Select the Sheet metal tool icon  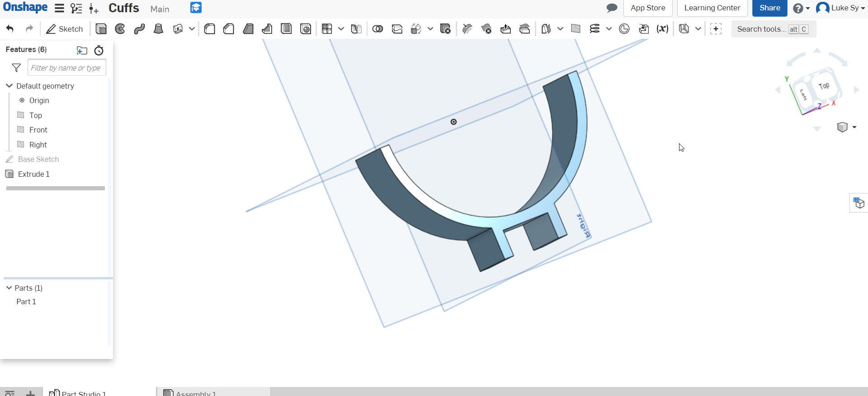pos(684,29)
